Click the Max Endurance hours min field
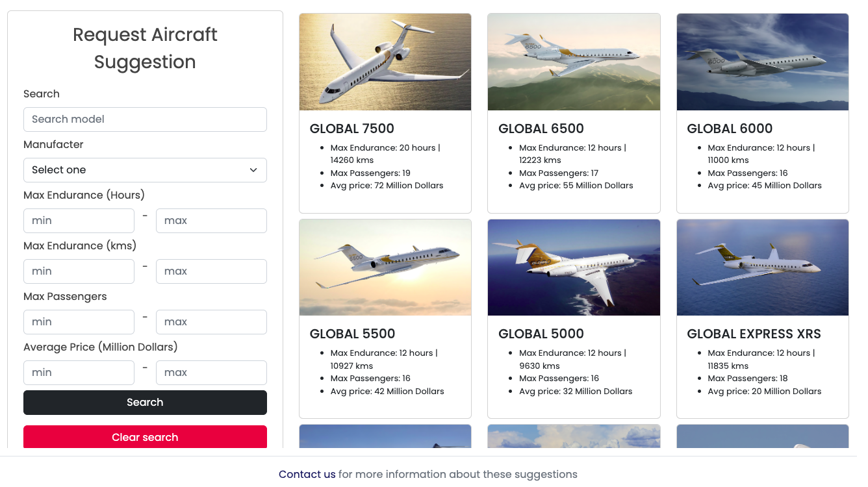Image resolution: width=868 pixels, height=487 pixels. point(79,221)
